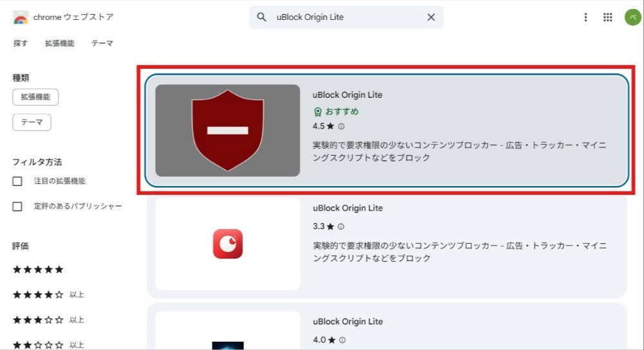644x350 pixels.
Task: Filter by four stars and above
Action: pos(48,295)
